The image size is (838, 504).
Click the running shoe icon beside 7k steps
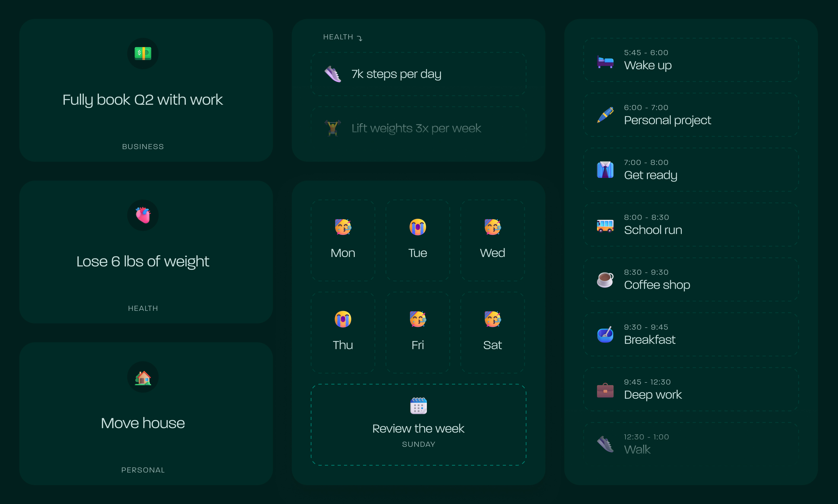(x=333, y=74)
